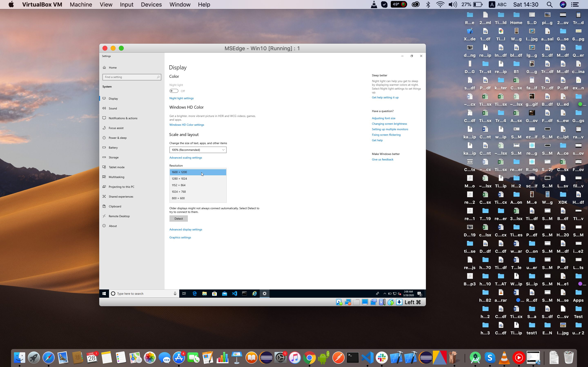Click the Windows Start button
This screenshot has height=367, width=588.
click(x=104, y=294)
